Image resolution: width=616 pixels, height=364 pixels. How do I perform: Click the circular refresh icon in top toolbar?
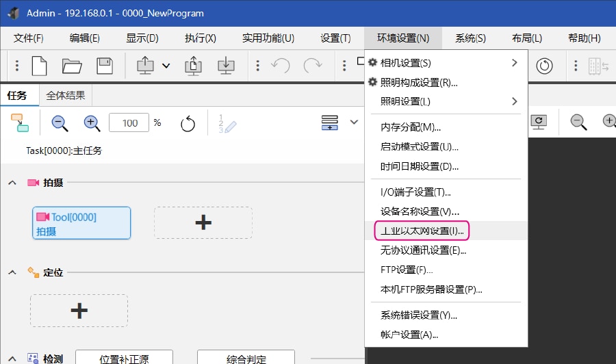[545, 66]
